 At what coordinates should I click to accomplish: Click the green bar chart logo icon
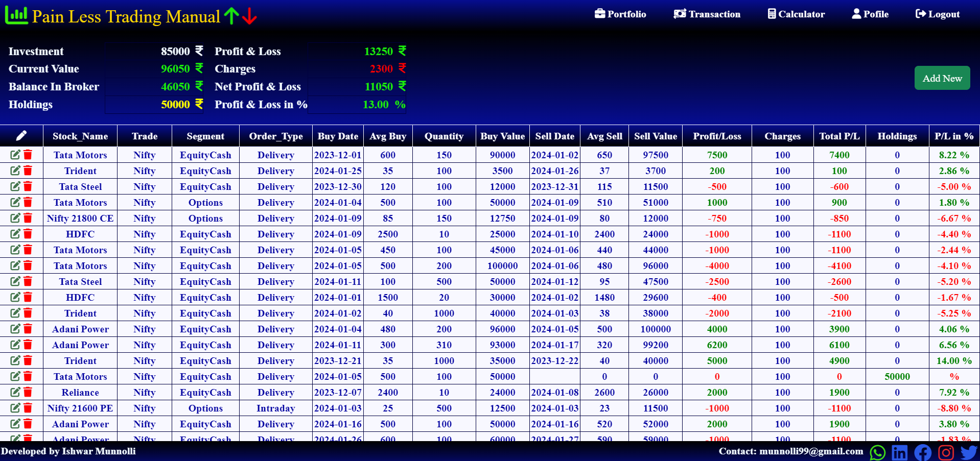click(16, 15)
